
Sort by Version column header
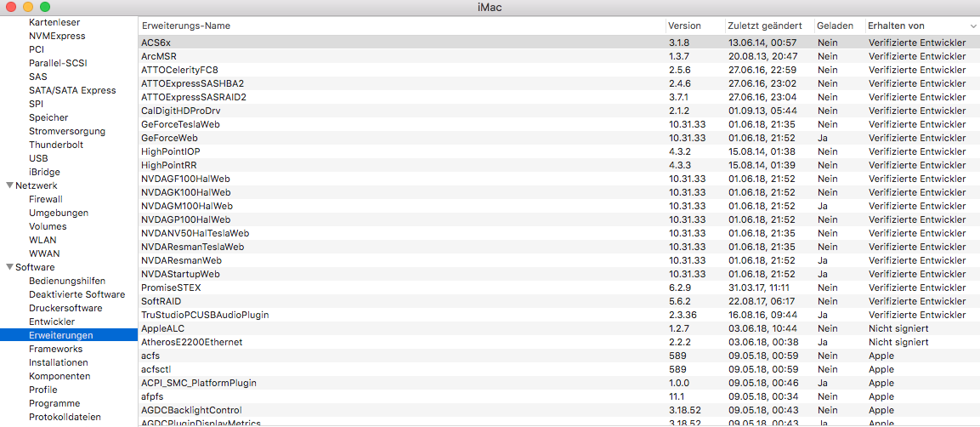coord(684,26)
